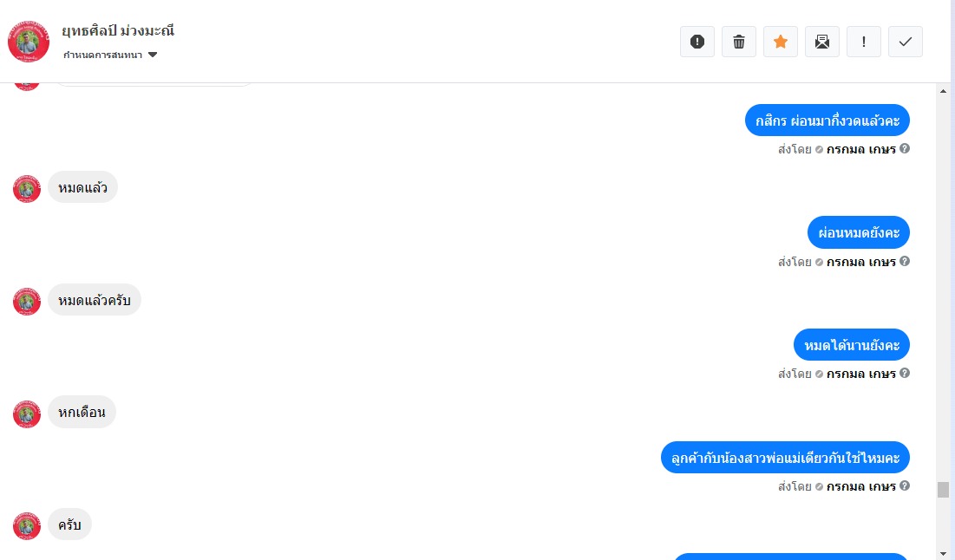Click help icon under กสิกร ผ่อนมากี่งวดแล้วคะ message
The width and height of the screenshot is (955, 560).
[x=905, y=148]
